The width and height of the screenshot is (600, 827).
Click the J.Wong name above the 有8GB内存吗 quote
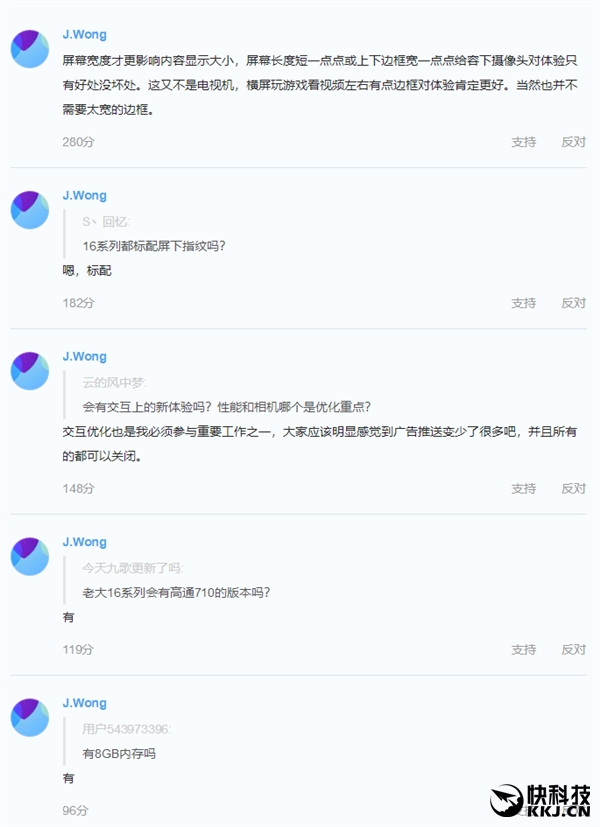click(84, 703)
